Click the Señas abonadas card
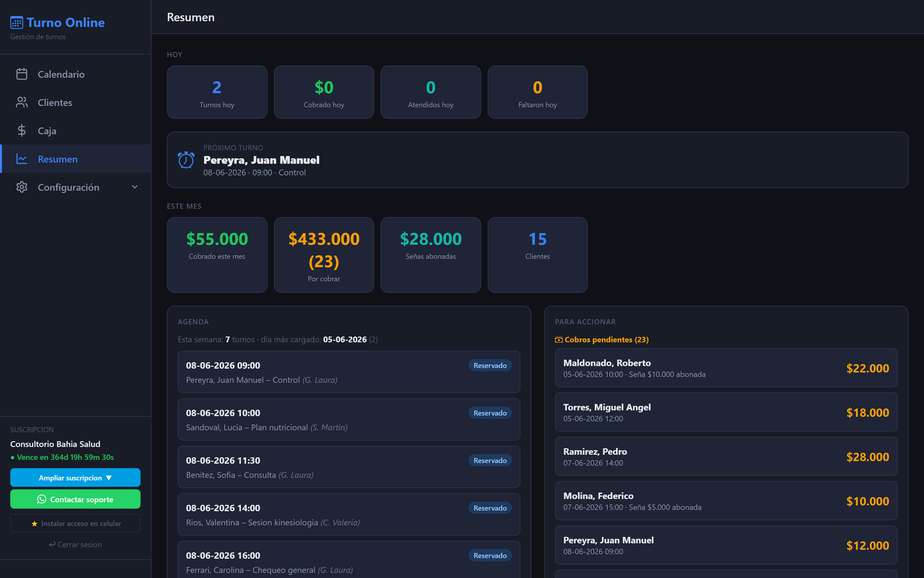924x578 pixels. (431, 255)
